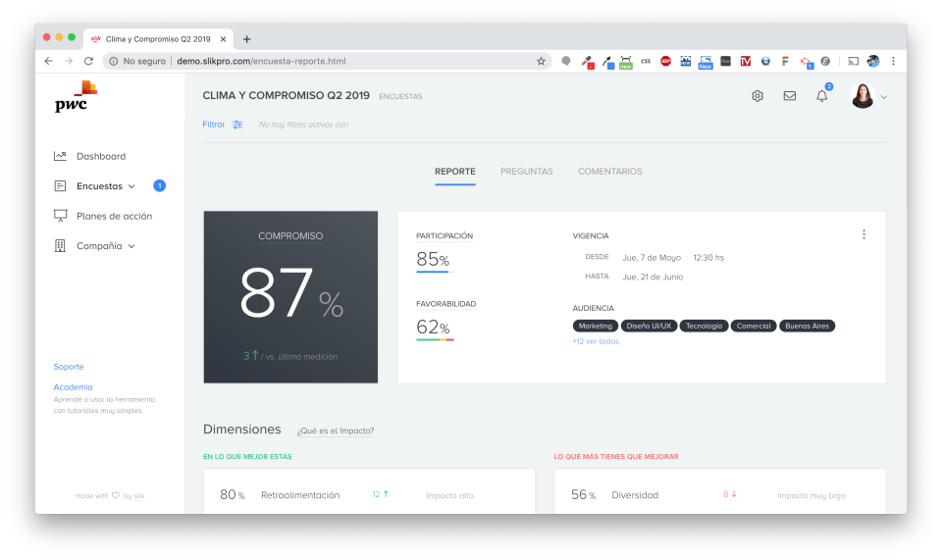Click the red TV extension icon

tap(746, 61)
